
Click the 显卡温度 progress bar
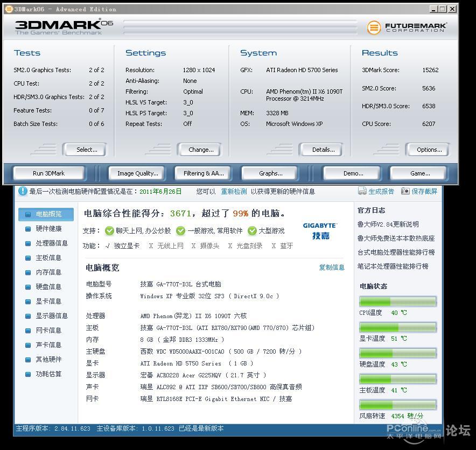coord(398,327)
